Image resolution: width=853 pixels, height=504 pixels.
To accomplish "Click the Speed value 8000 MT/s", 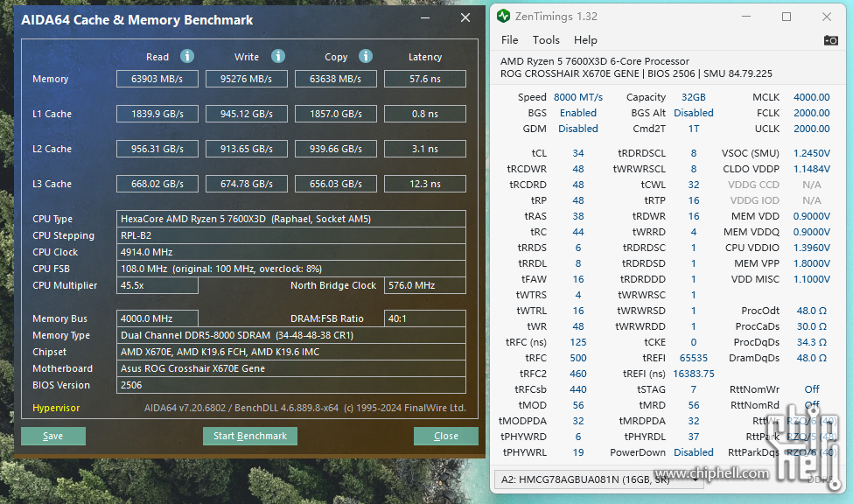I will point(578,97).
